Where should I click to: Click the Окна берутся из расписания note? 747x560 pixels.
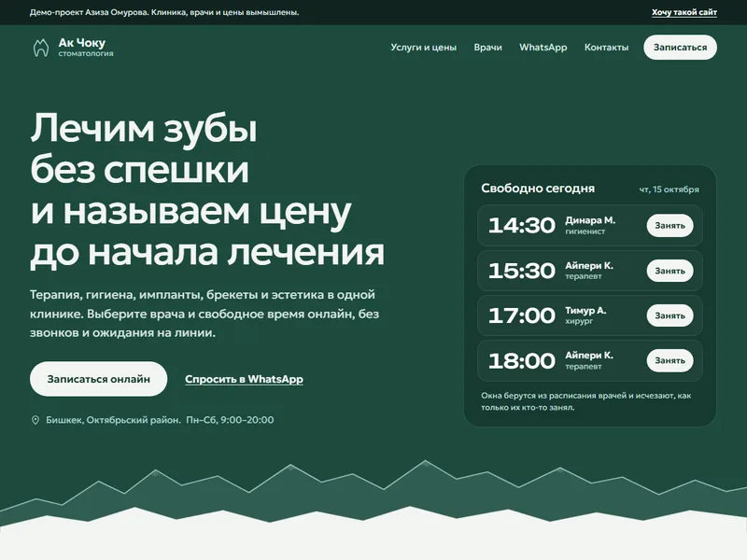[x=586, y=401]
